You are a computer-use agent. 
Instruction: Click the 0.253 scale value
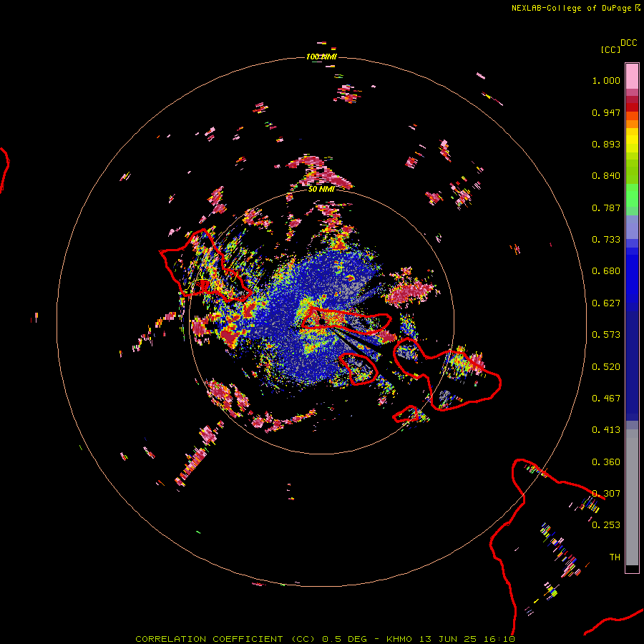coord(606,525)
